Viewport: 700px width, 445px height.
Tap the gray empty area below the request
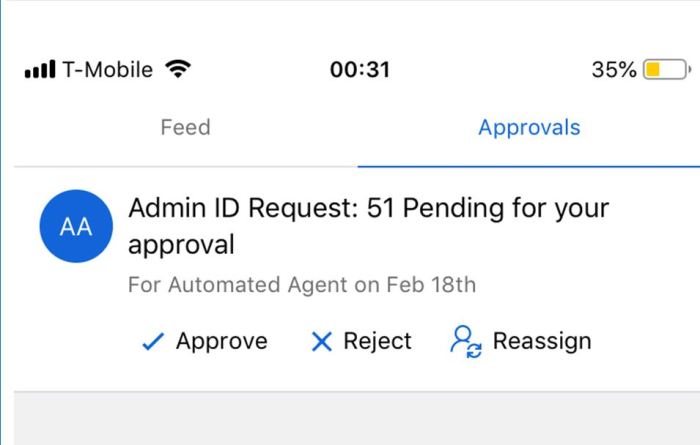350,420
